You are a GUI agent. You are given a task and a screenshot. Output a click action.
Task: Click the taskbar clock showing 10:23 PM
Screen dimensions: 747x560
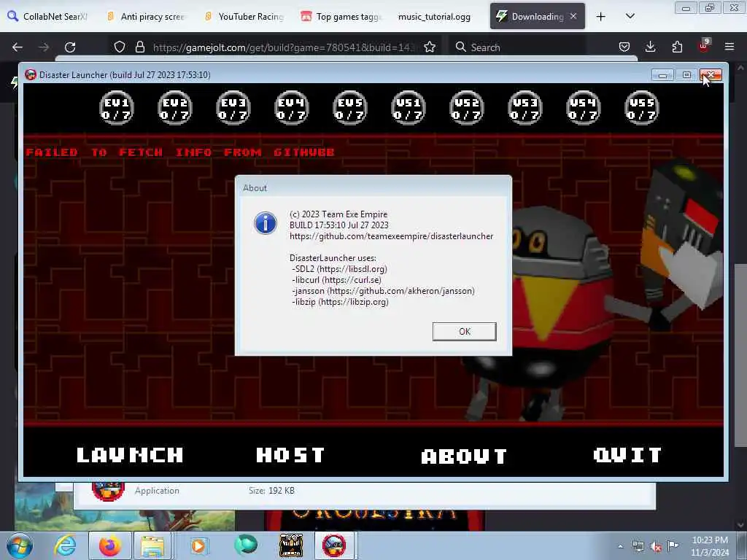709,546
